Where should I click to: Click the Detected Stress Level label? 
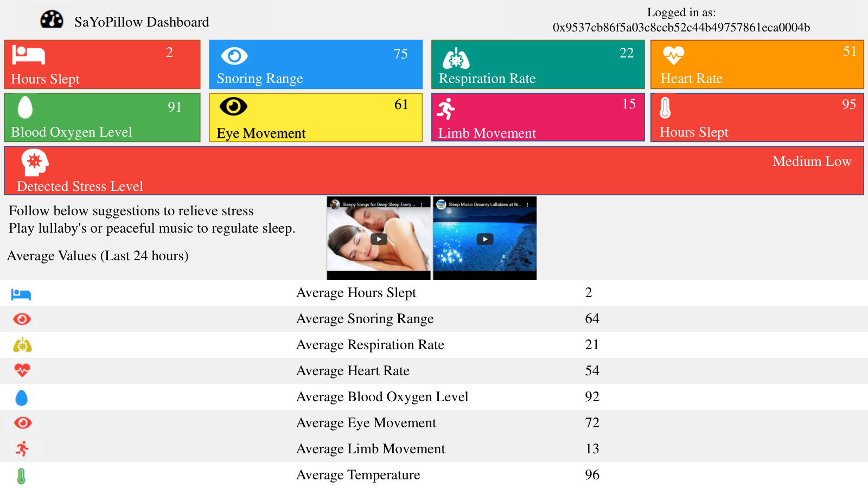pos(80,187)
